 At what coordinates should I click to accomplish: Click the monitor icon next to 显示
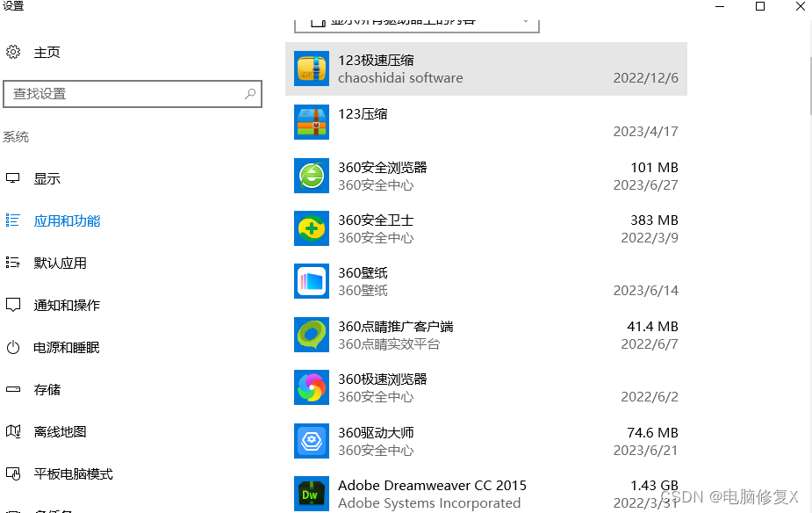[x=13, y=178]
